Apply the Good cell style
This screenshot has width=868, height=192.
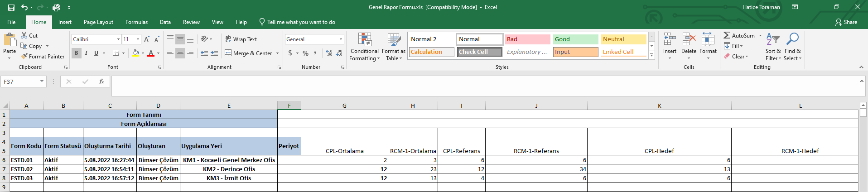(575, 39)
